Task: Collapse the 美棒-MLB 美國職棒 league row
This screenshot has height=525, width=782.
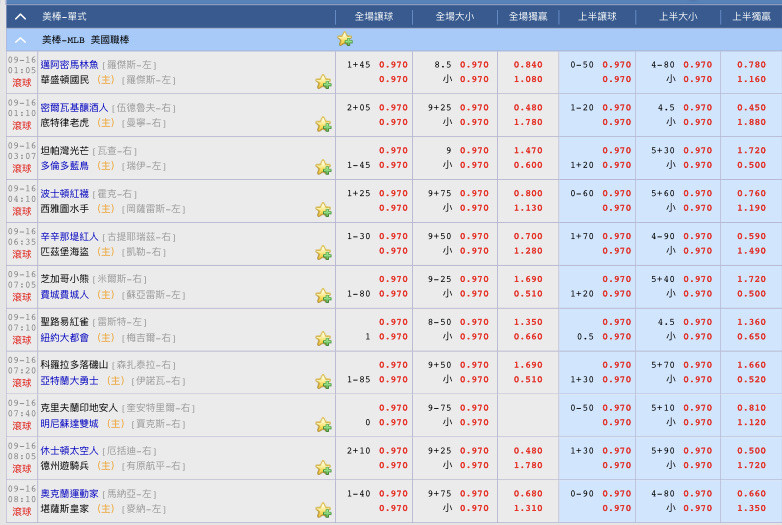Action: [20, 39]
